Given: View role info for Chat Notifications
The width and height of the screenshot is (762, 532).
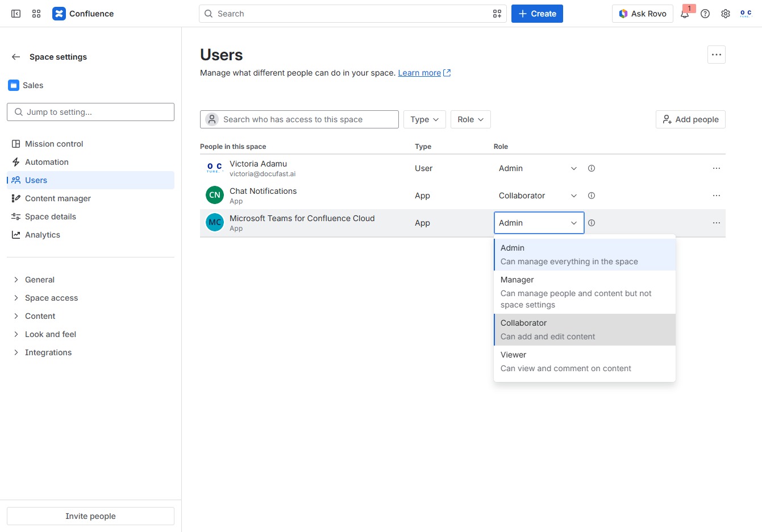Looking at the screenshot, I should [x=592, y=196].
